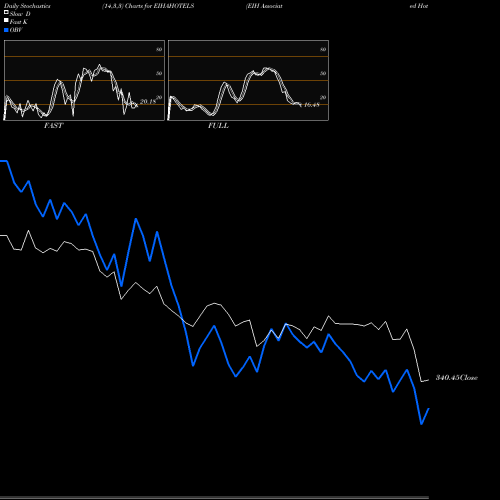The height and width of the screenshot is (500, 500).
Task: Open the FULL stochastic chart panel
Action: (248, 80)
